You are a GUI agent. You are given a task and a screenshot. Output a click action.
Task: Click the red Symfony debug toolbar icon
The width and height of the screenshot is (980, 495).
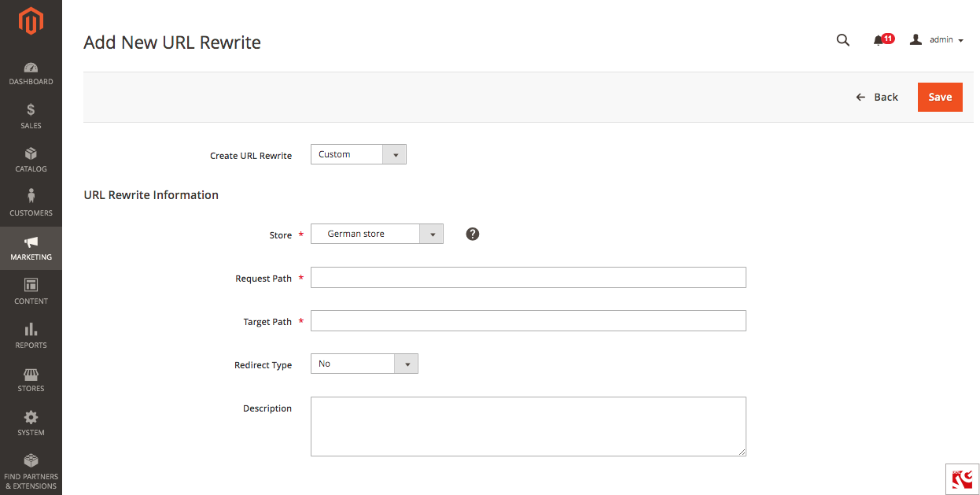(x=963, y=479)
